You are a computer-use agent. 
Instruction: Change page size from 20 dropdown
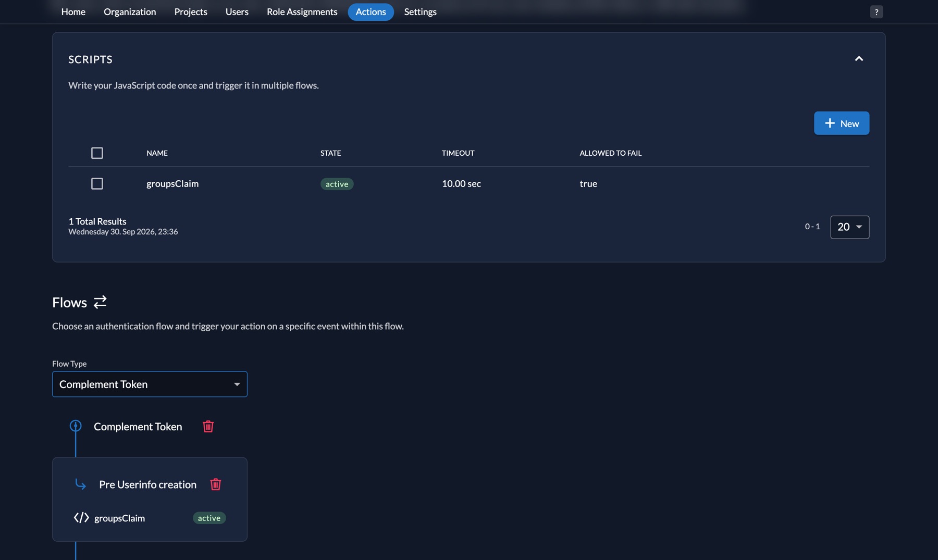(849, 227)
